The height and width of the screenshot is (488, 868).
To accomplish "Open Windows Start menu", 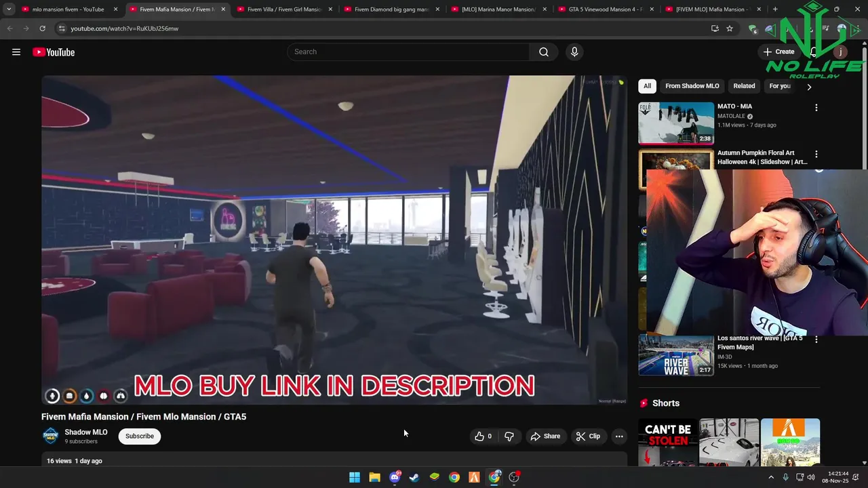I will pos(355,477).
